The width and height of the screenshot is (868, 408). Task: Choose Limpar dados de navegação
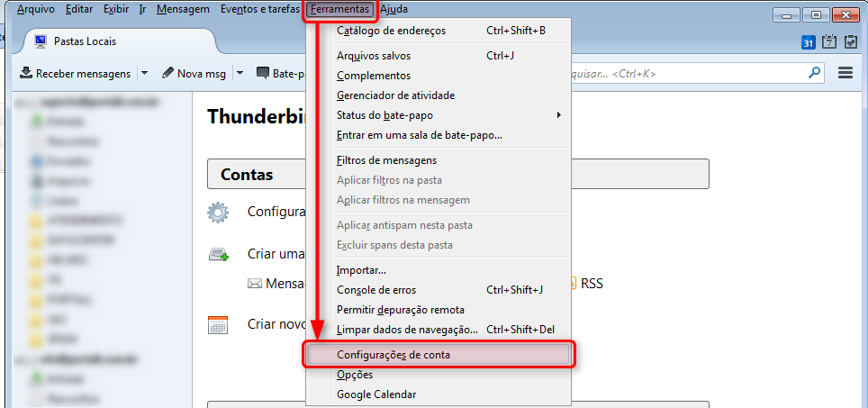coord(438,330)
